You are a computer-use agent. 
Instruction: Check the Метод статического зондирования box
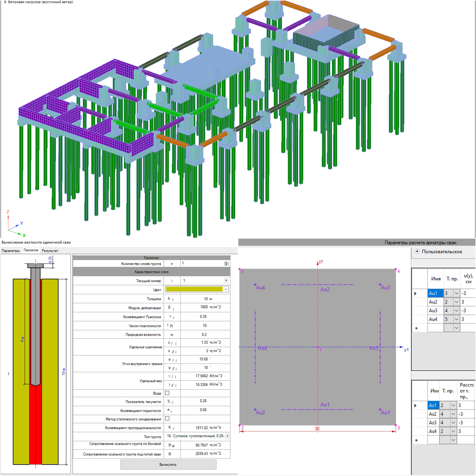(x=167, y=418)
